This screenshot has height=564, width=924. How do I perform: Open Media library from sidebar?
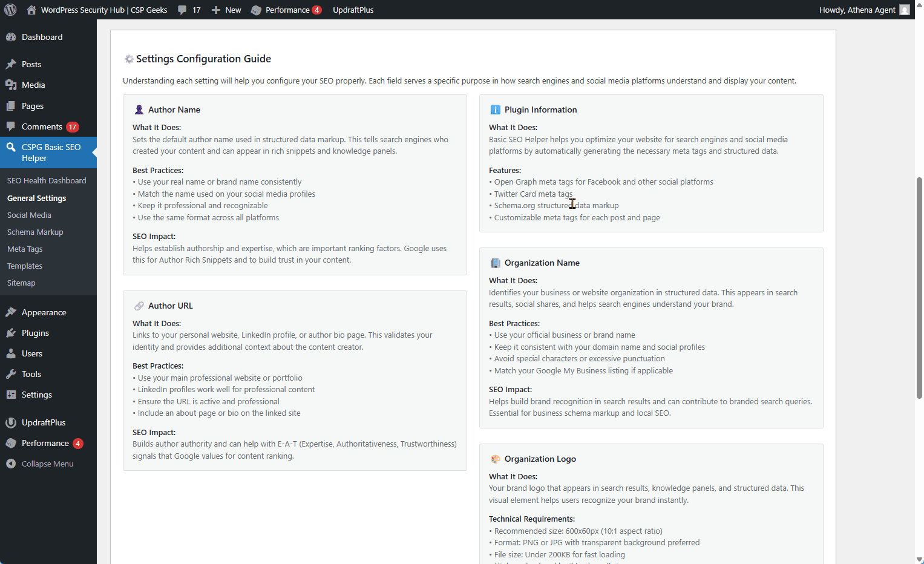point(33,85)
